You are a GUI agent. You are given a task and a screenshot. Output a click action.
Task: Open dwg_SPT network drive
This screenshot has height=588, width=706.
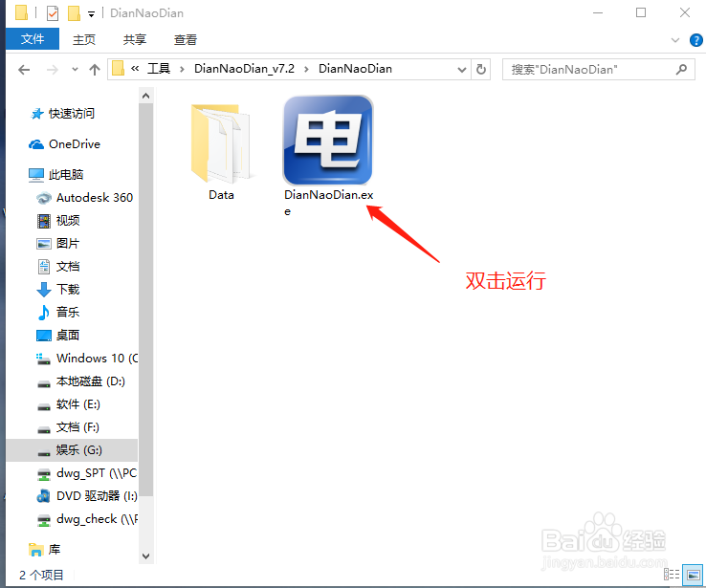(86, 473)
